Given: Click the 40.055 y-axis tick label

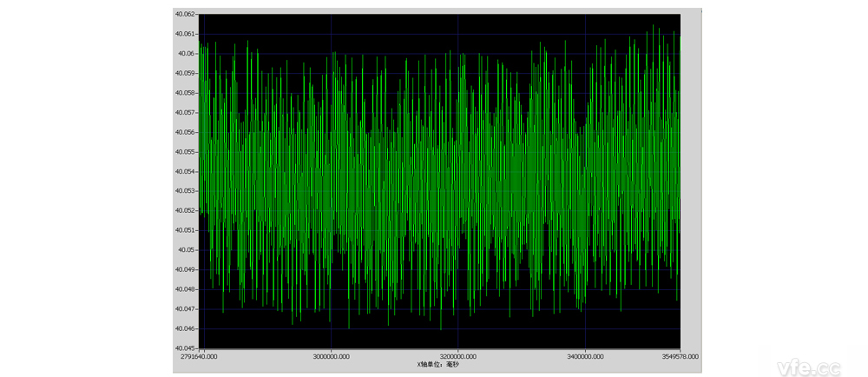Looking at the screenshot, I should [186, 152].
